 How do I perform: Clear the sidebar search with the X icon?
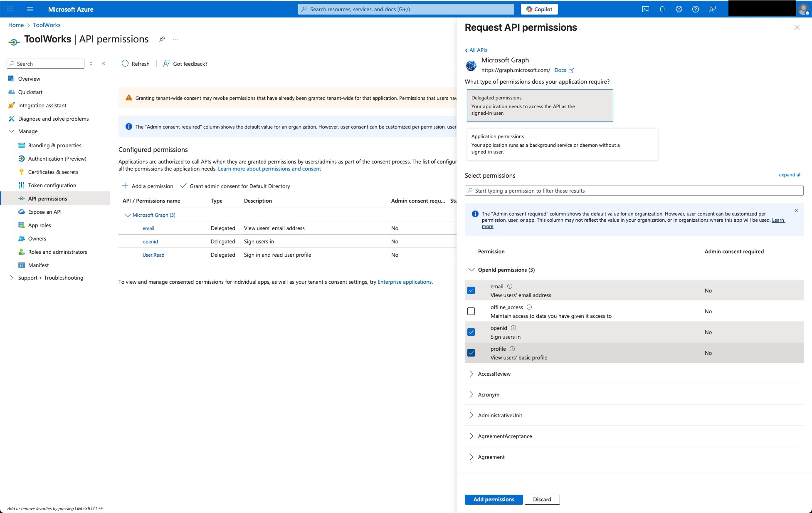91,64
